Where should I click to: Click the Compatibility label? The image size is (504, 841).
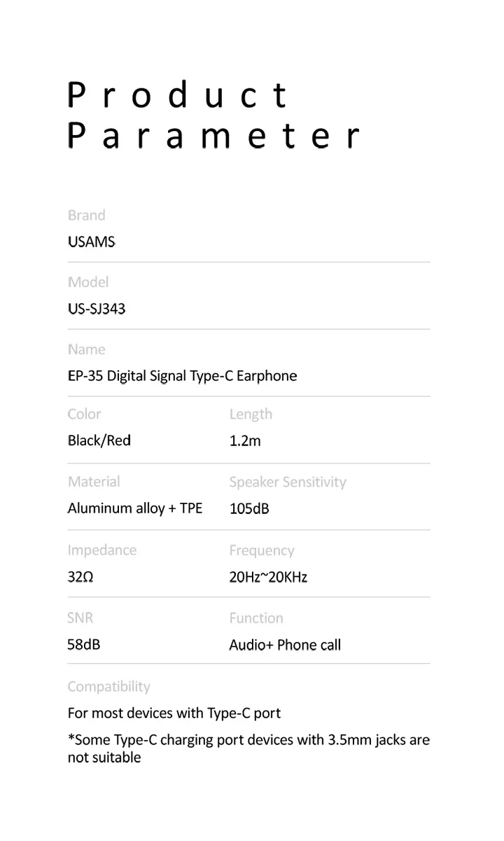point(108,686)
